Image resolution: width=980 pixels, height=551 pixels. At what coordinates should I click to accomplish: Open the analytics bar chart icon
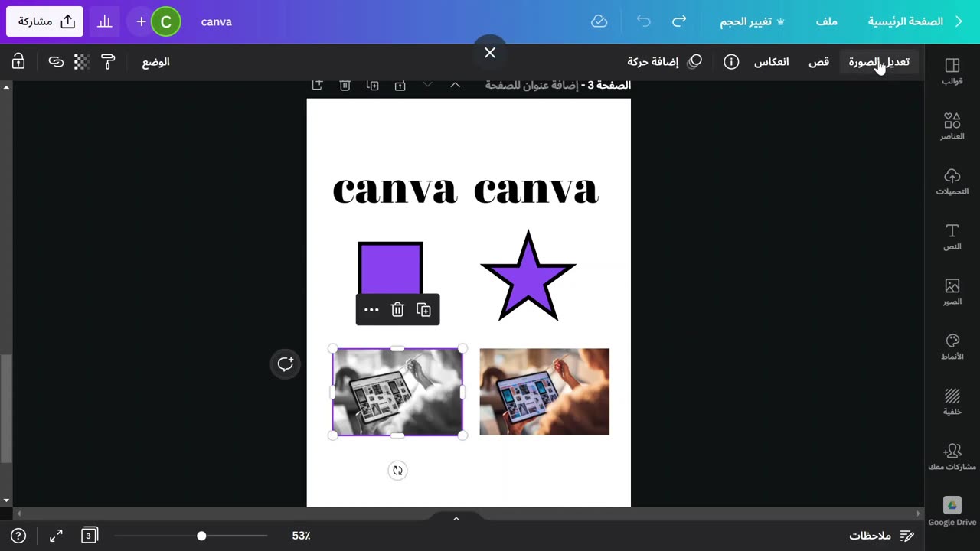pyautogui.click(x=105, y=21)
